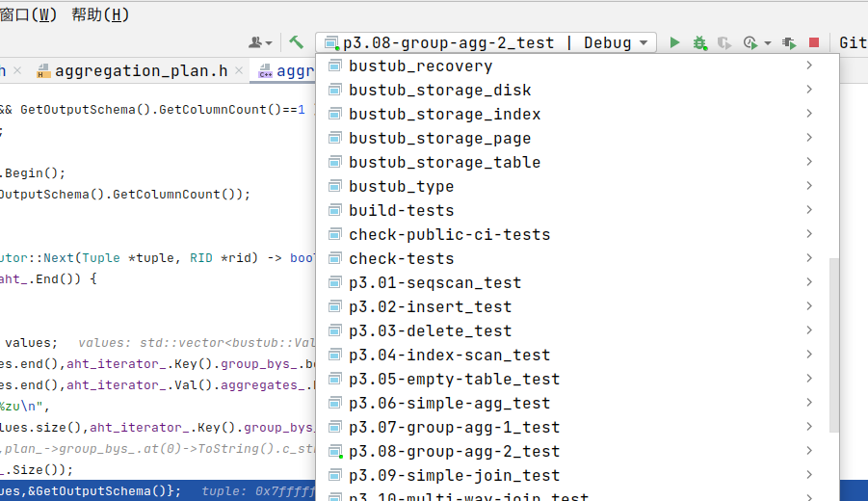Viewport: 868px width, 501px height.
Task: Click Attach to Process icon
Action: click(790, 42)
